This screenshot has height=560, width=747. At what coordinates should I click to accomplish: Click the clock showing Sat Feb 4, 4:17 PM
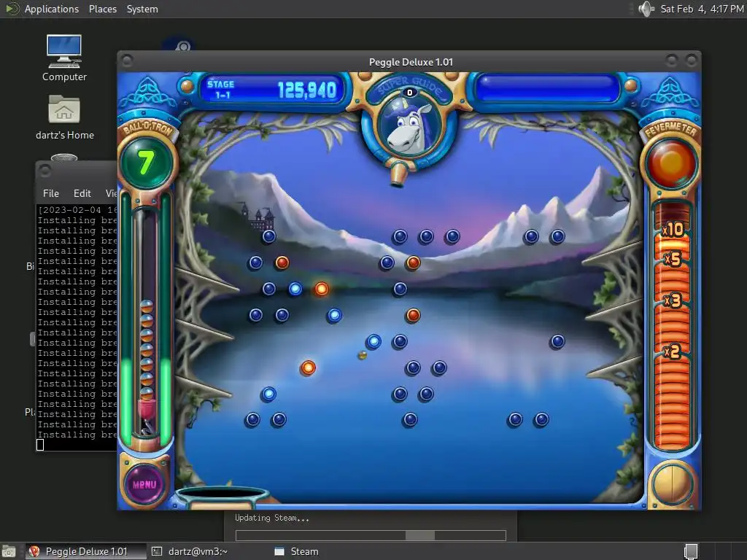coord(702,9)
